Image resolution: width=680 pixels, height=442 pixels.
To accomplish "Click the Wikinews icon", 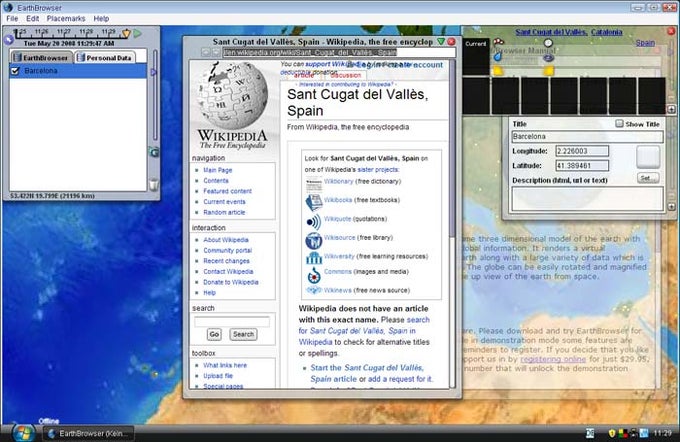I will click(314, 290).
